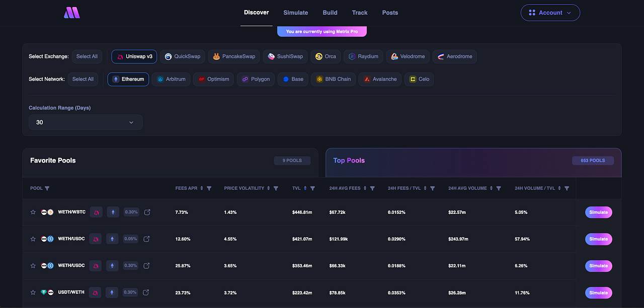Enable the Base network filter
Screen dimensions: 644x308
tap(293, 79)
